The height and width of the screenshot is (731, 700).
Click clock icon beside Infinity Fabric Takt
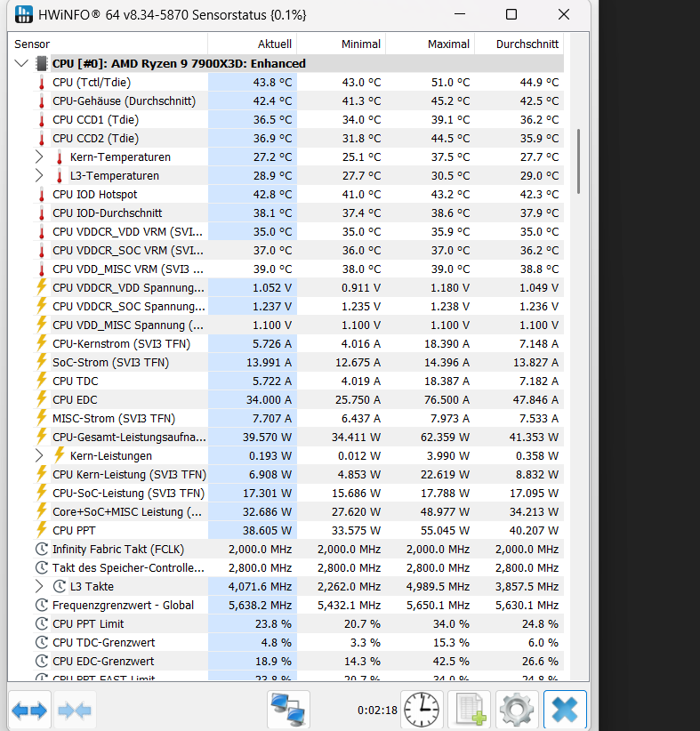click(x=42, y=550)
